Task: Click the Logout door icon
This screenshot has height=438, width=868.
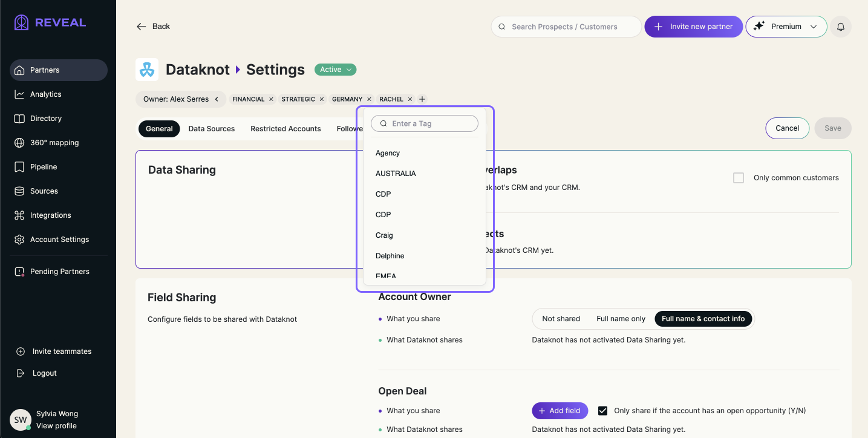Action: coord(21,373)
